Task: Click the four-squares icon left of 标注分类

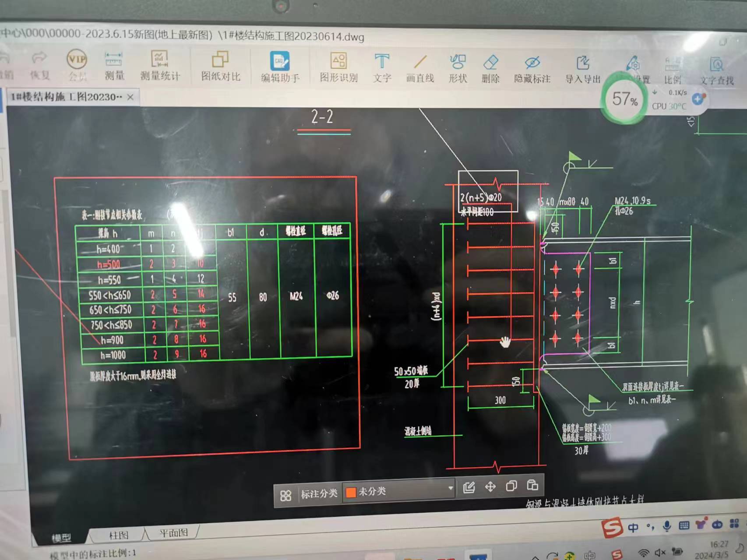Action: [285, 495]
